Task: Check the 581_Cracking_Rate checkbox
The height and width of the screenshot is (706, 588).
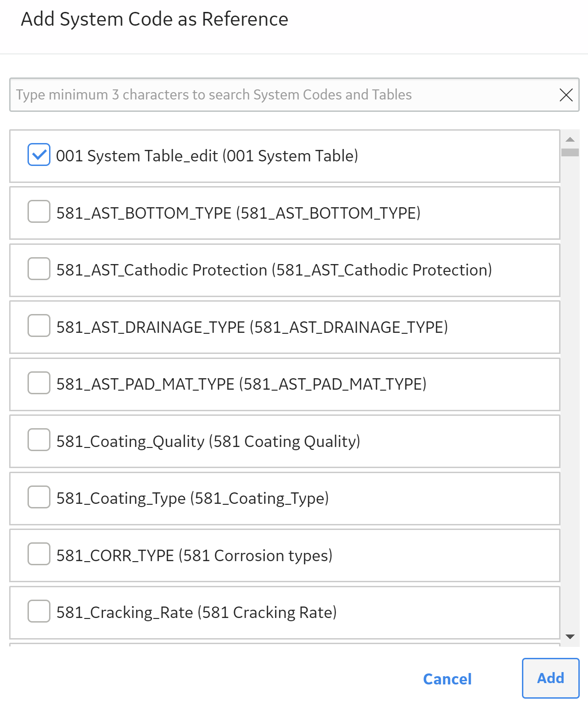Action: pyautogui.click(x=39, y=611)
